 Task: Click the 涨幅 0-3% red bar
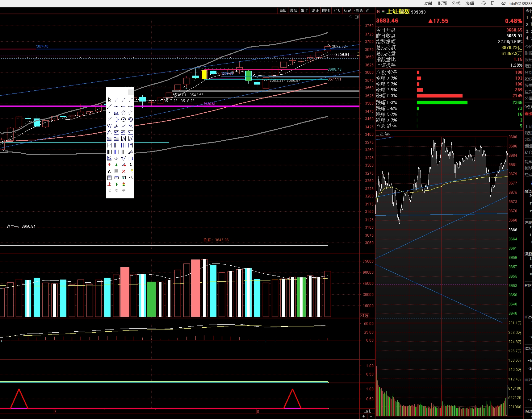point(440,96)
